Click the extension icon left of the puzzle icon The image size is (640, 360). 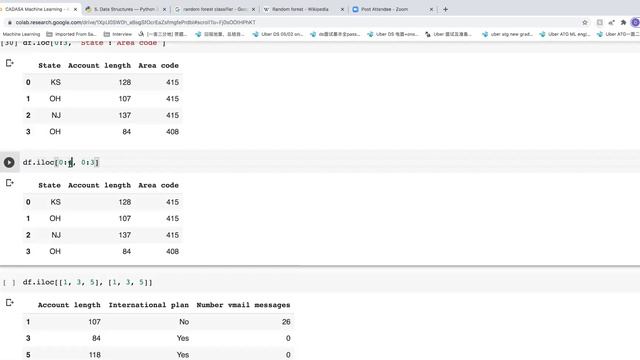point(611,22)
